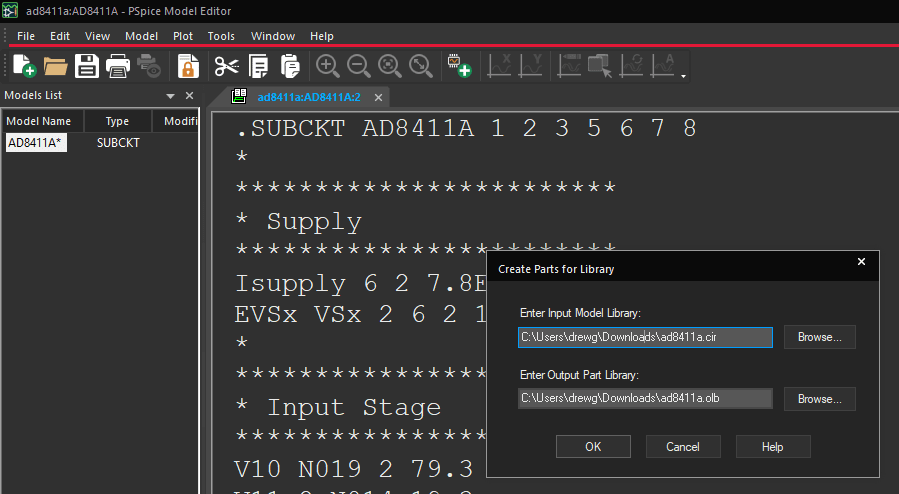The height and width of the screenshot is (494, 899).
Task: Open Models List panel dropdown arrow
Action: [170, 96]
